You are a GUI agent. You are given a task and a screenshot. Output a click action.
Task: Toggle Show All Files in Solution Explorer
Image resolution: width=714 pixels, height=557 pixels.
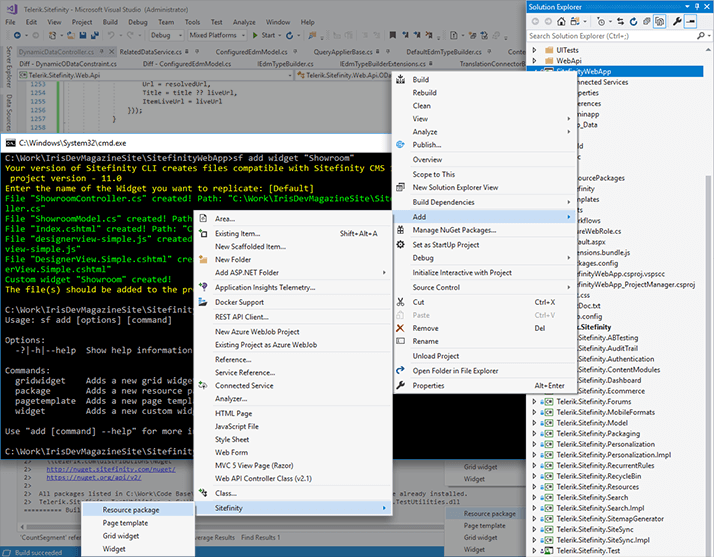click(659, 21)
